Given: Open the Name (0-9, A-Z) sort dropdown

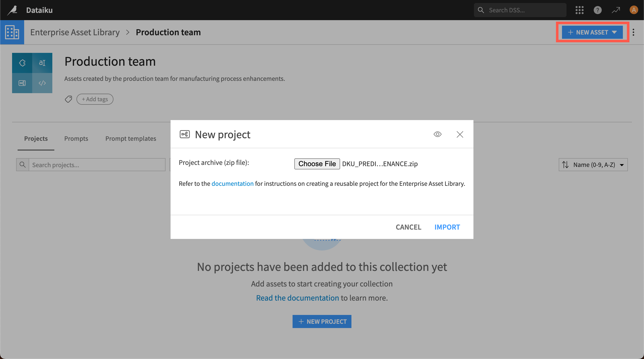Looking at the screenshot, I should tap(594, 164).
